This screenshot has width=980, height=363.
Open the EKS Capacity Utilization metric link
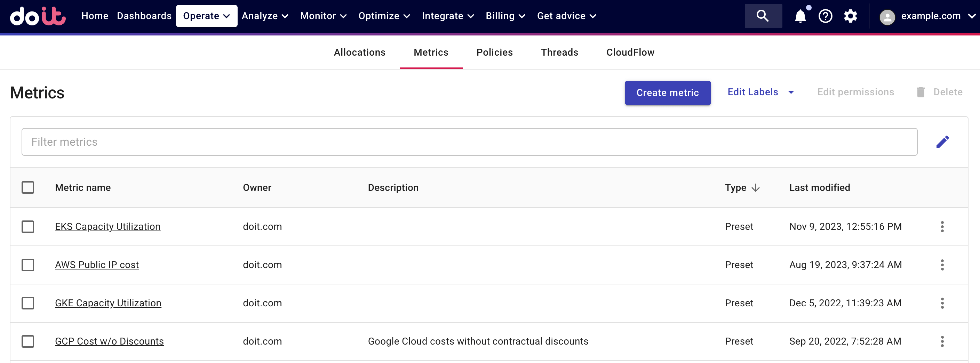[107, 227]
